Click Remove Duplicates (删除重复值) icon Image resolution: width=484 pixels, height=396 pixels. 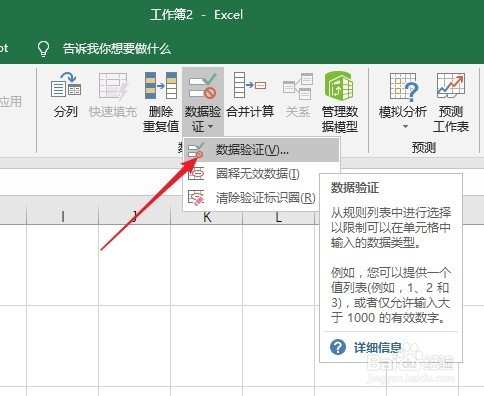161,85
